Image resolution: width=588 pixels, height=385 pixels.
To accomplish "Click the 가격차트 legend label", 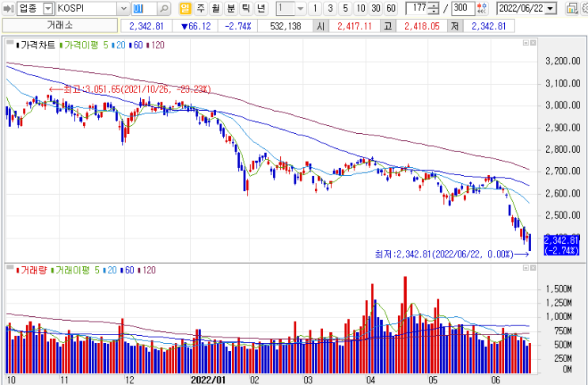I will [38, 45].
